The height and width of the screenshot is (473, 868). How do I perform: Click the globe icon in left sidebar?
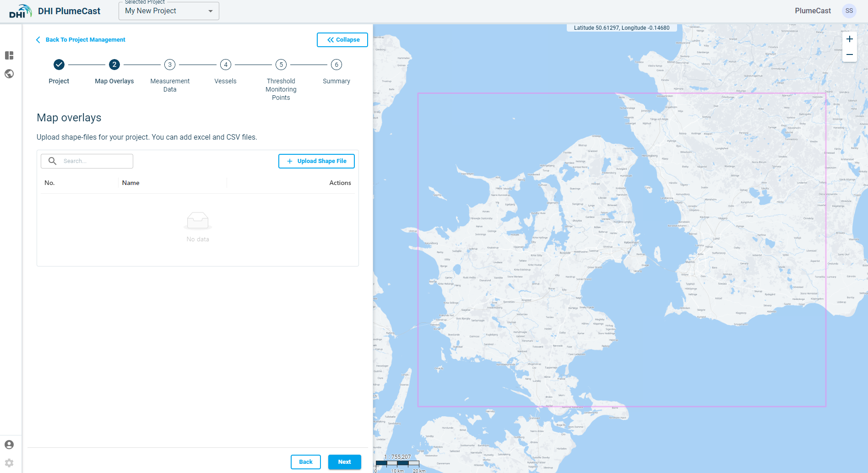9,74
